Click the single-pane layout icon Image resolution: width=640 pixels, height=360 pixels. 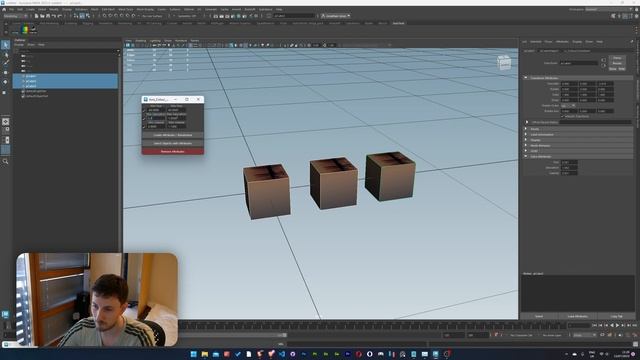click(x=5, y=122)
